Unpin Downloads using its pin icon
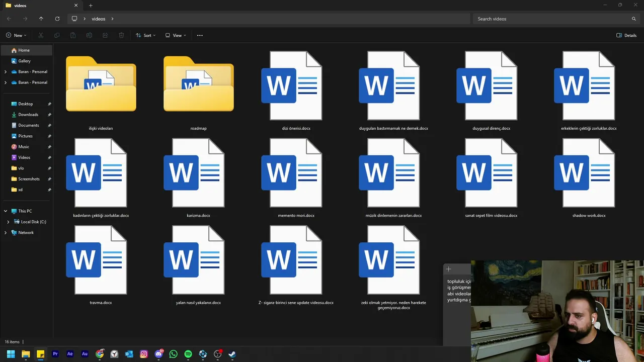Viewport: 644px width, 362px height. click(49, 115)
